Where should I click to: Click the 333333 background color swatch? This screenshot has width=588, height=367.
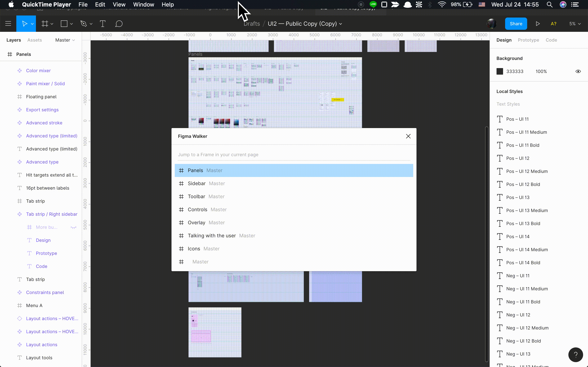click(500, 71)
